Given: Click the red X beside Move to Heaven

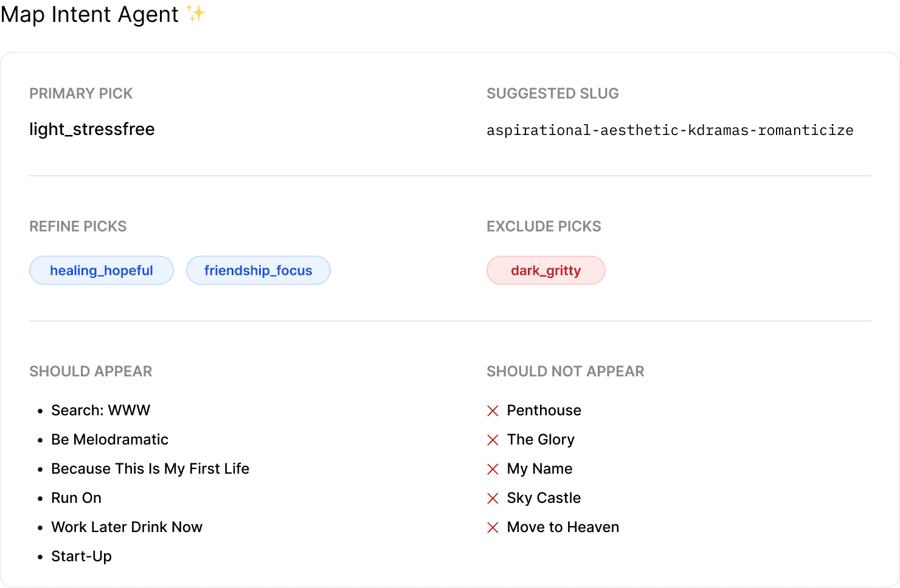Looking at the screenshot, I should coord(493,528).
